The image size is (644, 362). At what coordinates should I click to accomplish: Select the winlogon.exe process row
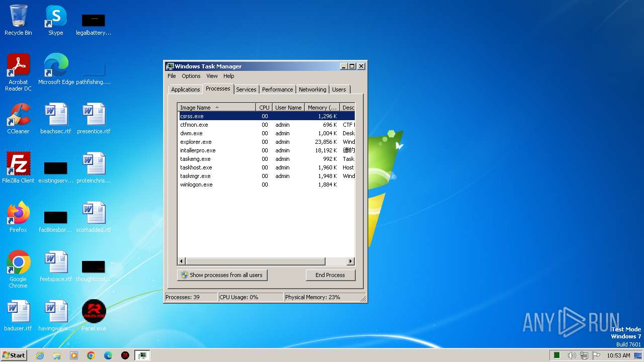click(266, 185)
